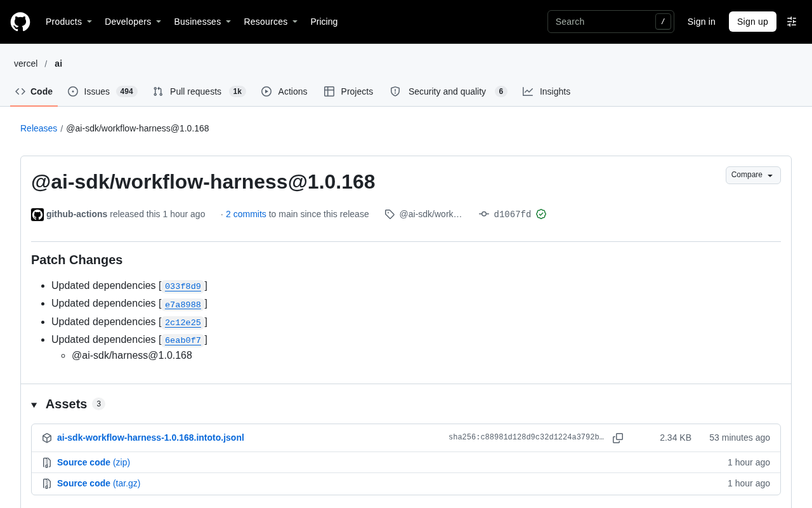The image size is (812, 508).
Task: Open the Projects tab
Action: coord(349,91)
